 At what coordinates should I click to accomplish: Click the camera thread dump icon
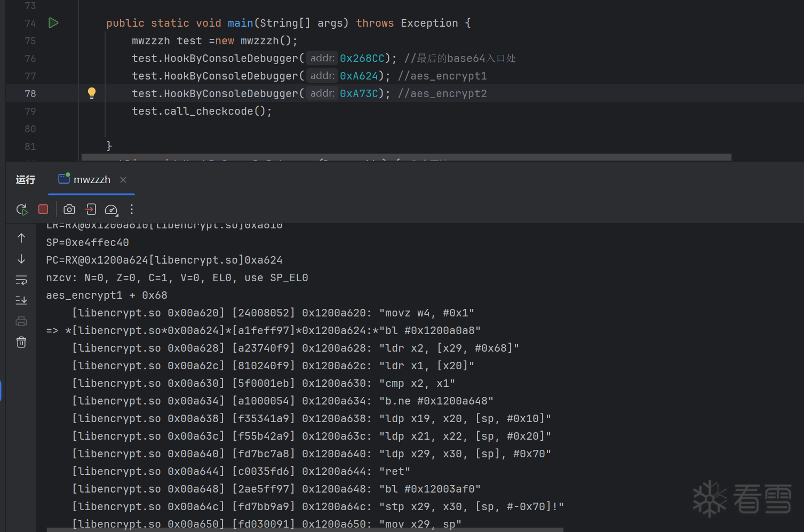[69, 210]
